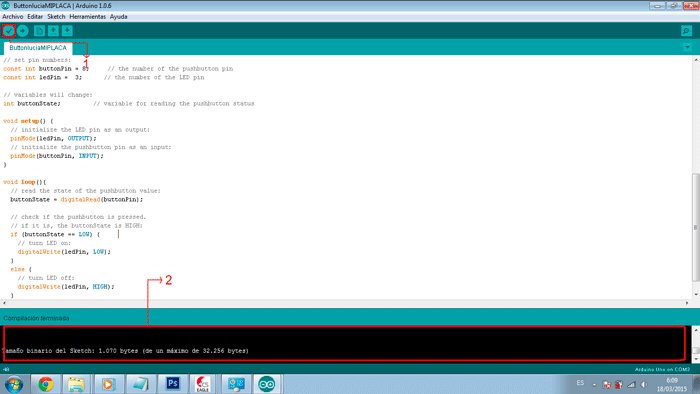This screenshot has height=394, width=700.
Task: Select the ButtonluciaMIPLACA tab
Action: [38, 48]
